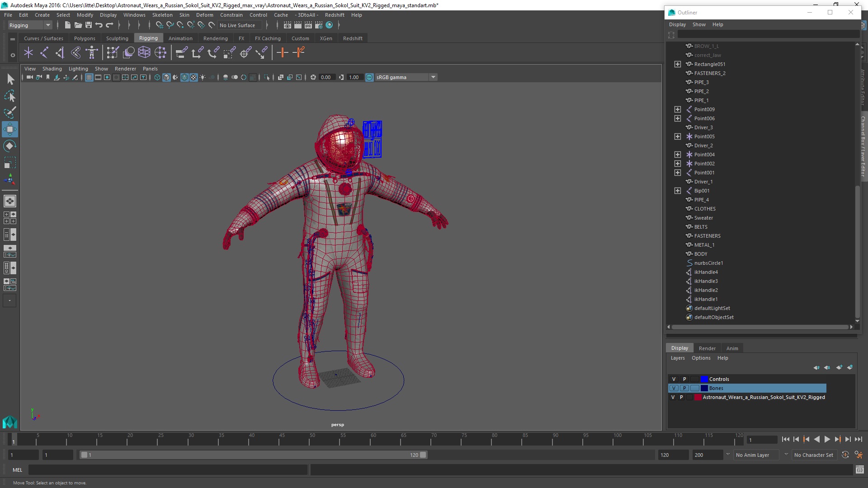Expand Point005 node in Outliner
Image resolution: width=868 pixels, height=488 pixels.
click(677, 136)
